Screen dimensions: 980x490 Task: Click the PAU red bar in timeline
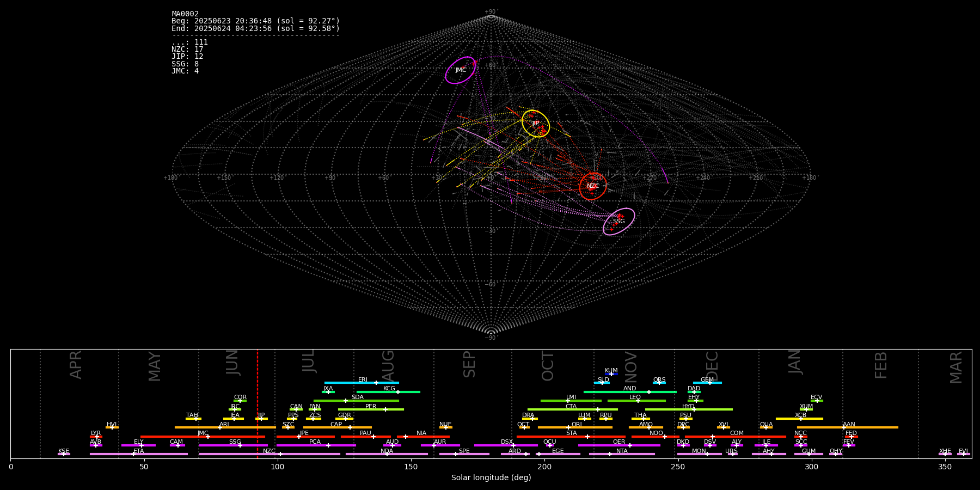[366, 436]
